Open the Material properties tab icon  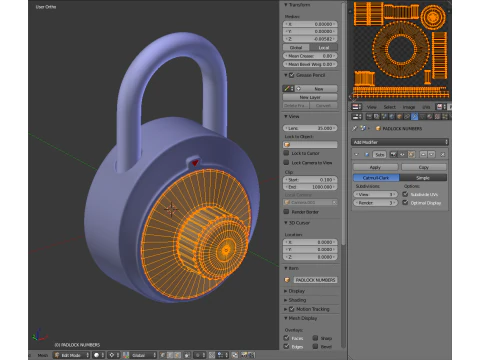click(430, 117)
